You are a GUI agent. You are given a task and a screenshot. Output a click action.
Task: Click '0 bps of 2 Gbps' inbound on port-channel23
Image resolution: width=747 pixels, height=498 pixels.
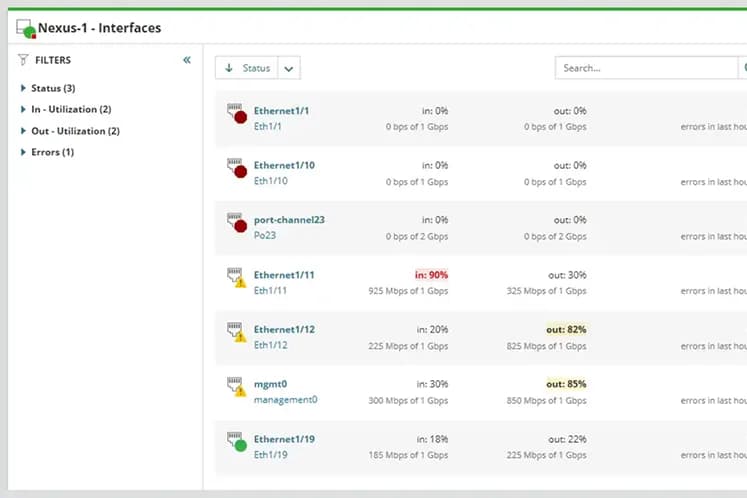point(417,236)
